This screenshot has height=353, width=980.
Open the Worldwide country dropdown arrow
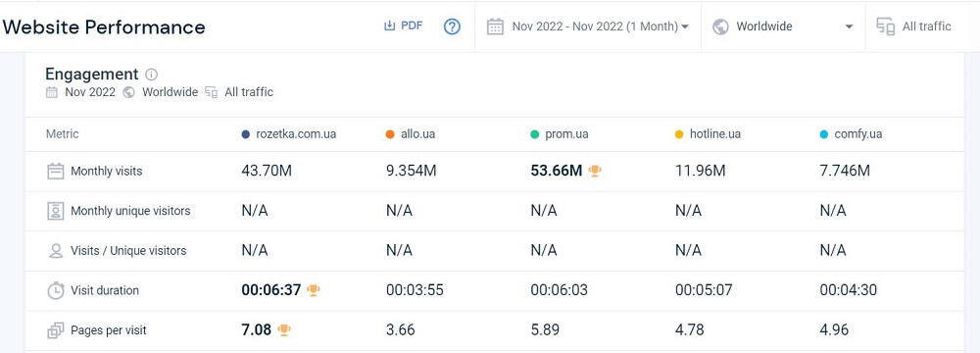(849, 26)
